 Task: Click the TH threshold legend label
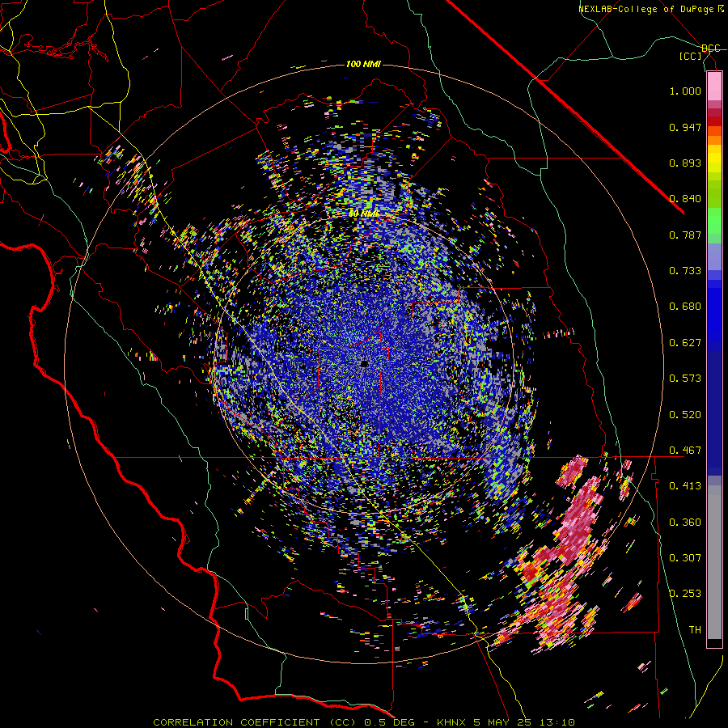(x=695, y=630)
